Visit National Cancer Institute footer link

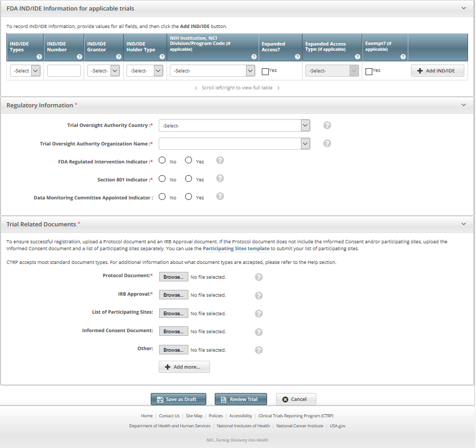tap(300, 426)
